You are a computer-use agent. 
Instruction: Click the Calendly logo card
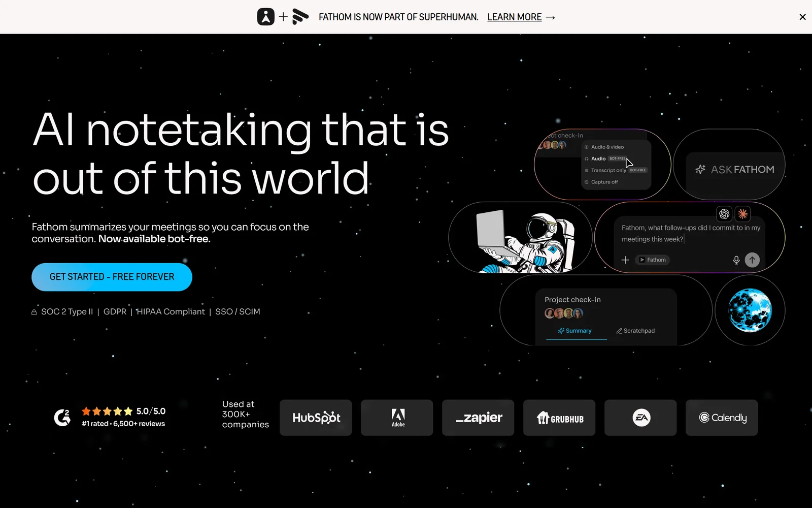point(722,418)
